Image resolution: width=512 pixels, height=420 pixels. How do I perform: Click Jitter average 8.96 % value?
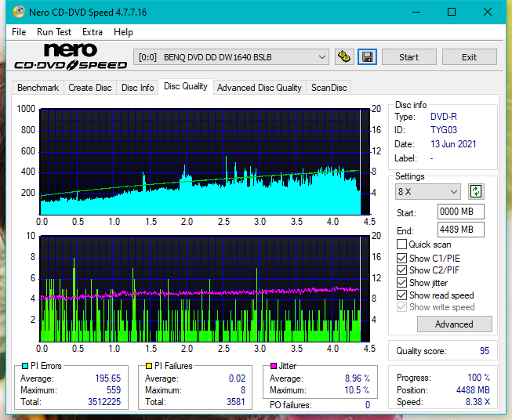358,378
